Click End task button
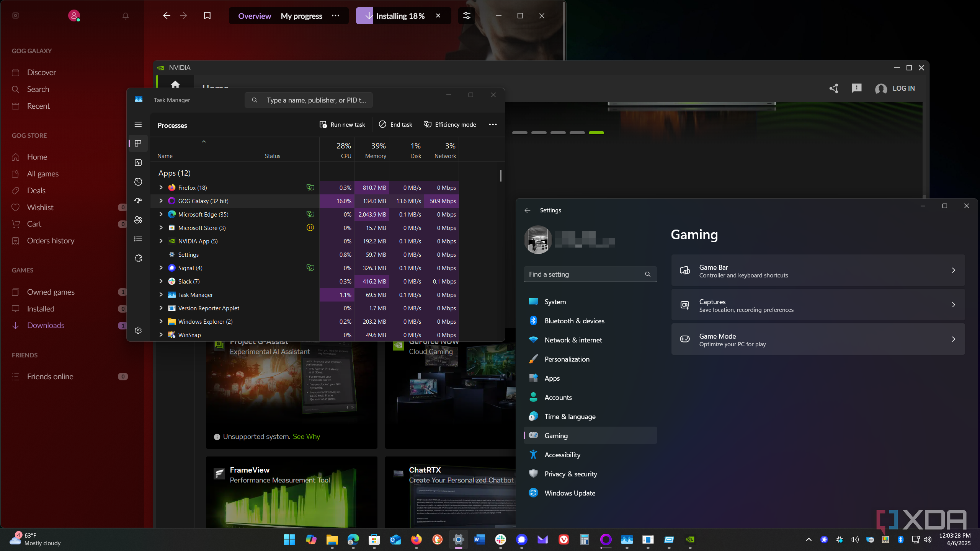This screenshot has height=551, width=980. click(395, 125)
